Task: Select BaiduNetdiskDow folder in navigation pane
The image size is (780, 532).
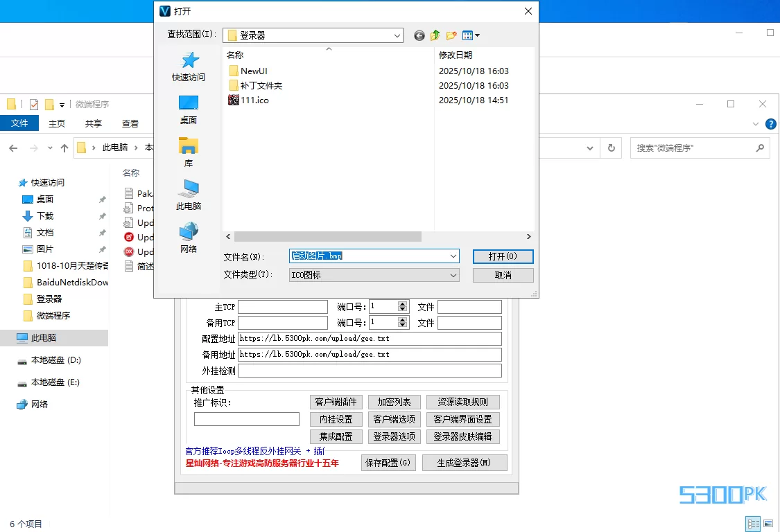Action: pyautogui.click(x=66, y=283)
